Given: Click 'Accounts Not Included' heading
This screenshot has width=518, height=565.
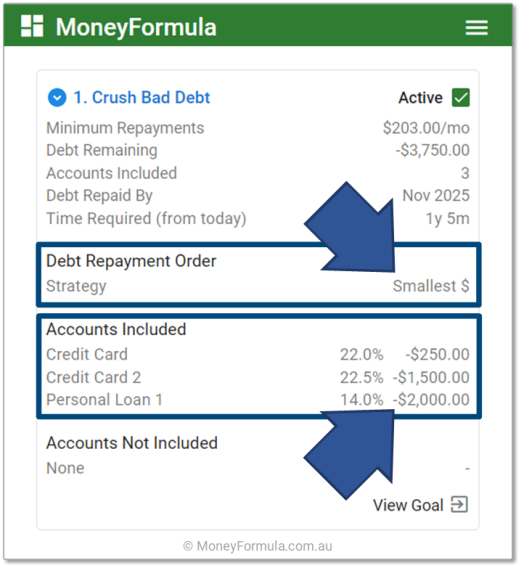Looking at the screenshot, I should click(x=132, y=443).
